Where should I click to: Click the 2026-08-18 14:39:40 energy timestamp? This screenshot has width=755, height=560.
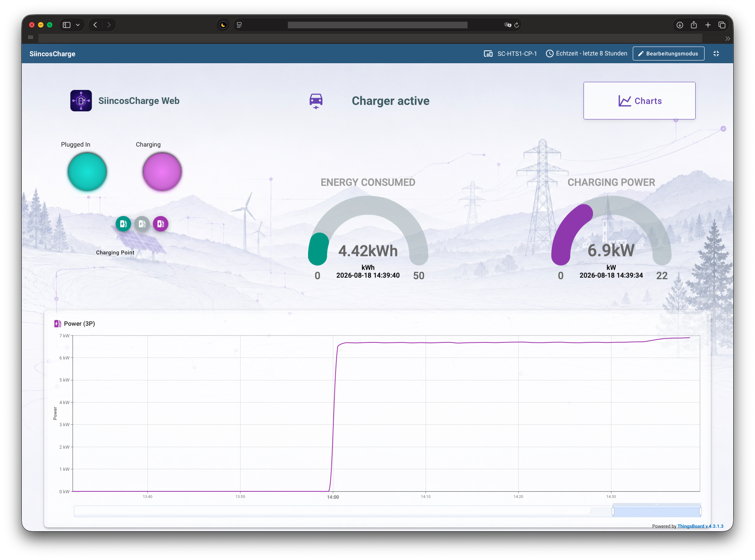(x=368, y=275)
